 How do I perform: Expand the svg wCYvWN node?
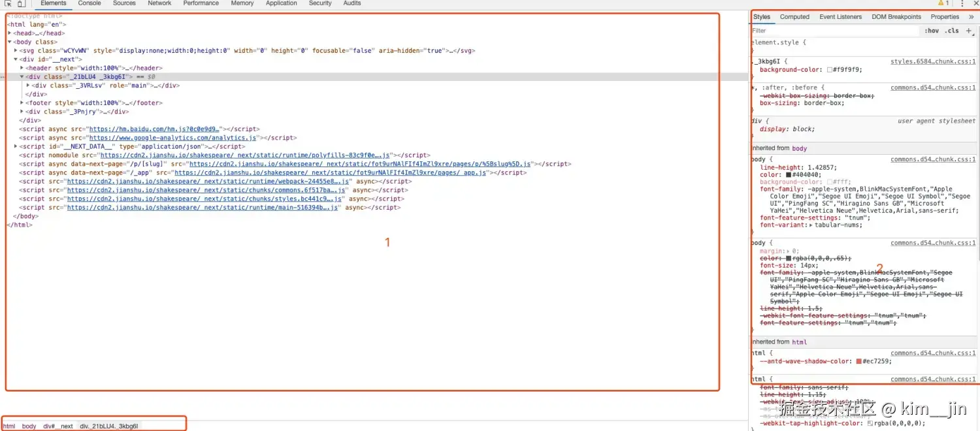(x=16, y=50)
